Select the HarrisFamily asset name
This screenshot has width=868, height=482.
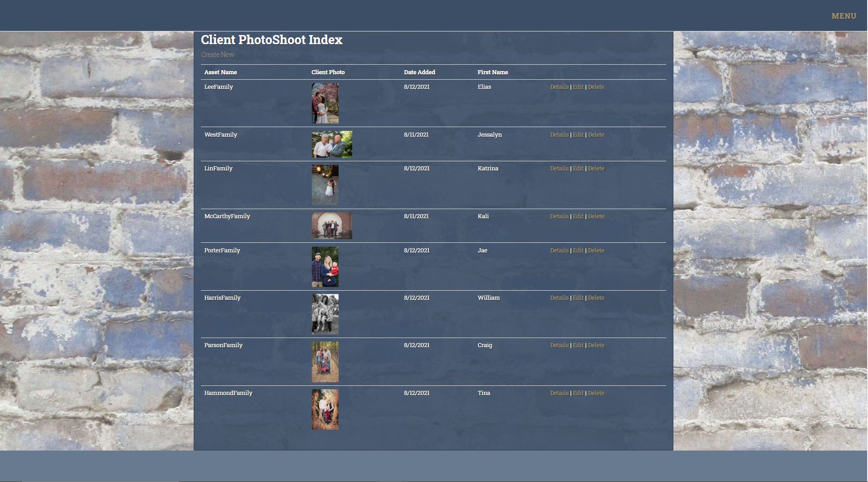(x=222, y=297)
